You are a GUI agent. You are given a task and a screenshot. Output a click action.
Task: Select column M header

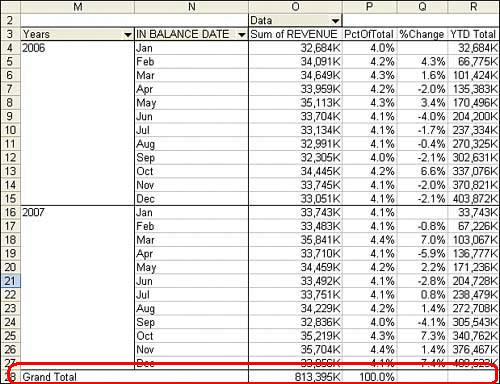pos(77,7)
